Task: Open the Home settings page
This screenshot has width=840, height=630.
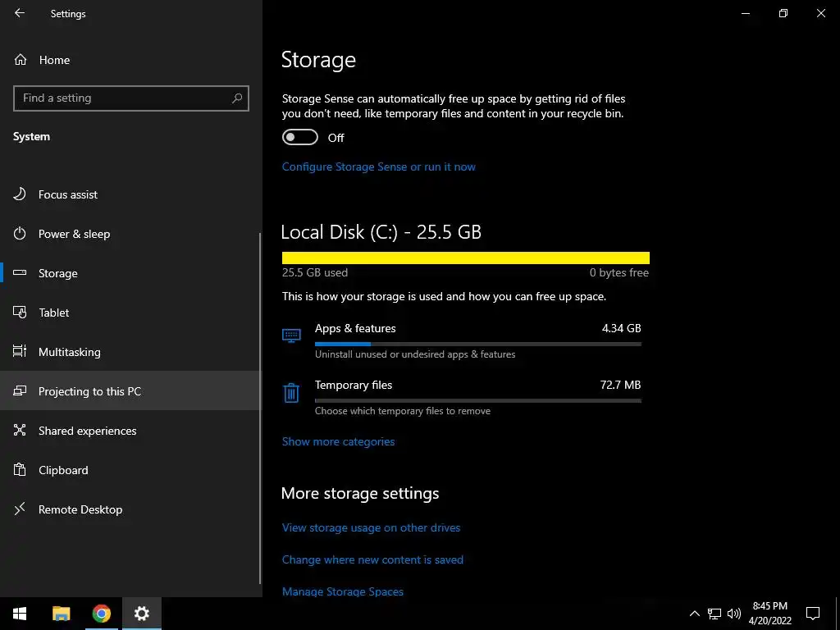Action: coord(54,60)
